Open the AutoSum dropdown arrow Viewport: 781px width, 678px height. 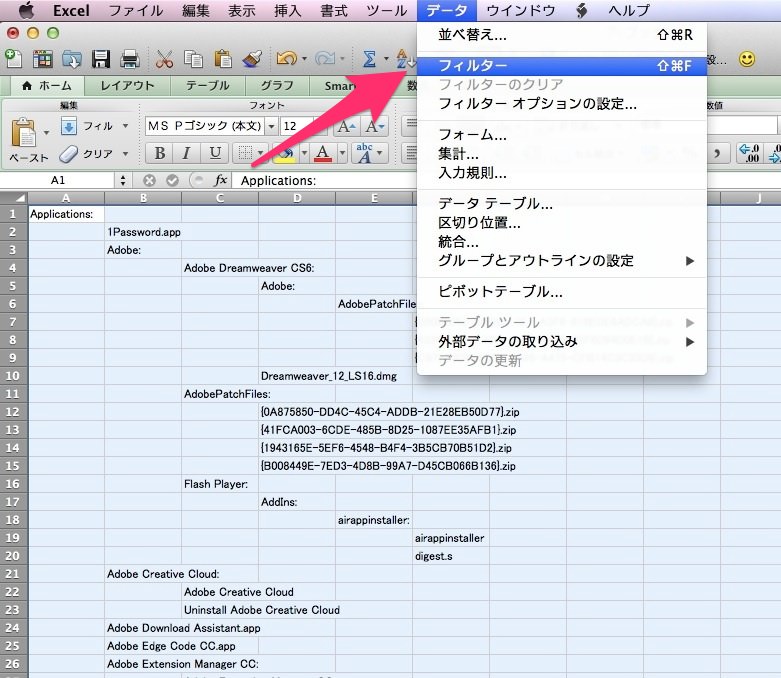386,59
